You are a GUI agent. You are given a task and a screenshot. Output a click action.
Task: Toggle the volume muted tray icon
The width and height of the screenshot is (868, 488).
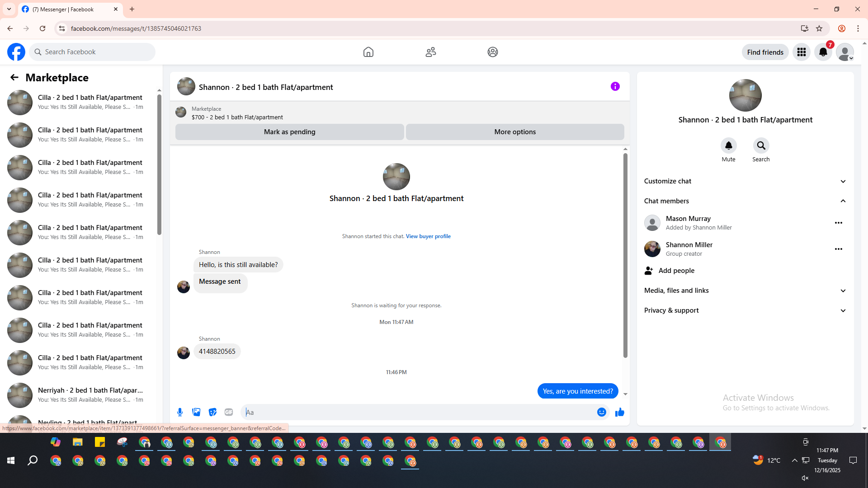tap(805, 478)
